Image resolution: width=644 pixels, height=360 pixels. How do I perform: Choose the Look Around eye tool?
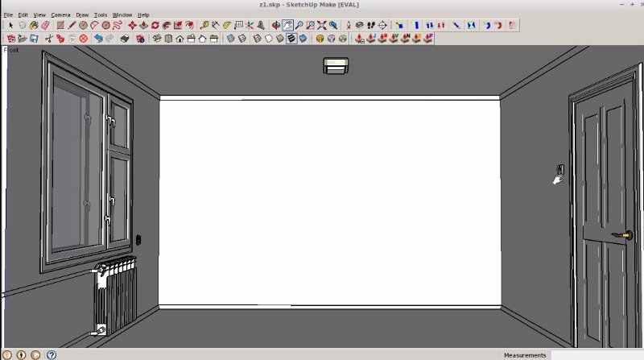coord(360,26)
